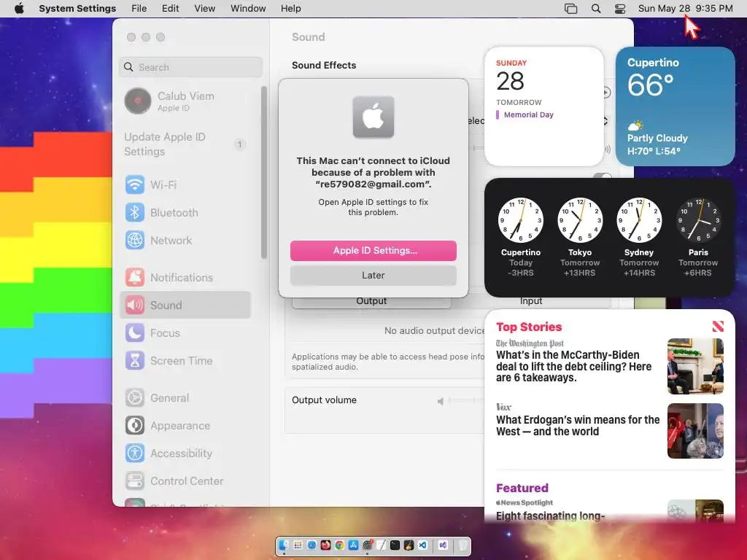The image size is (747, 560).
Task: Launch Firefox from the Dock
Action: coord(326,545)
